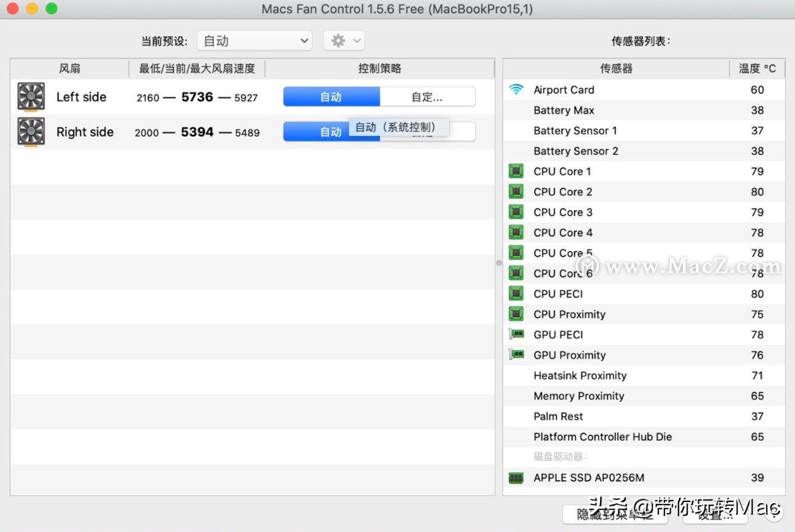Click the 控制策略 column header
795x532 pixels.
(x=379, y=69)
